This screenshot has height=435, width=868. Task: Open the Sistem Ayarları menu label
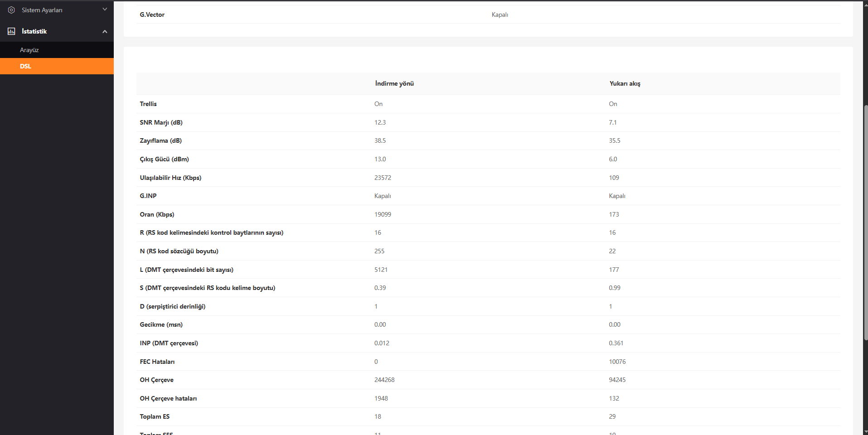point(42,10)
